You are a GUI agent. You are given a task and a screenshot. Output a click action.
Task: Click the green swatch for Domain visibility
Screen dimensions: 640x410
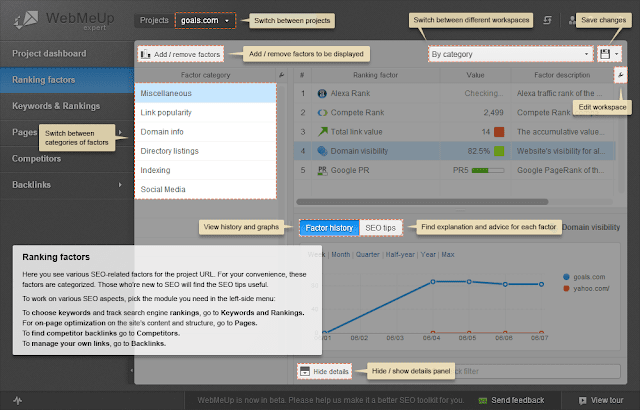[x=499, y=151]
